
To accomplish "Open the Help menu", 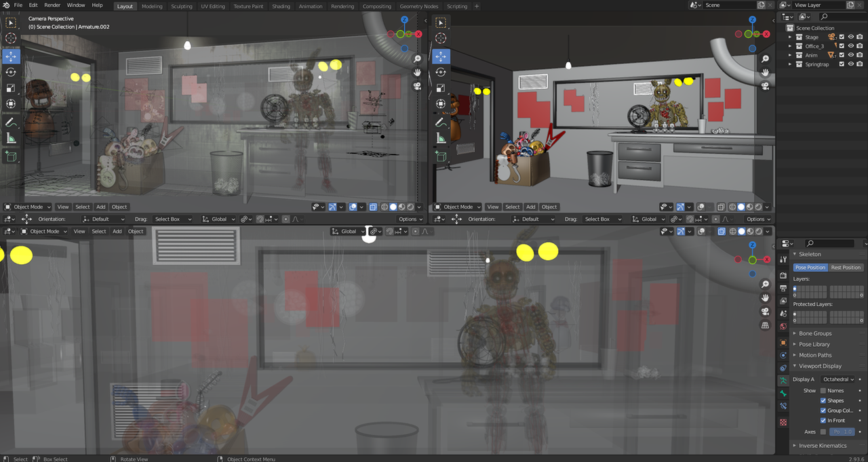I will [x=97, y=5].
